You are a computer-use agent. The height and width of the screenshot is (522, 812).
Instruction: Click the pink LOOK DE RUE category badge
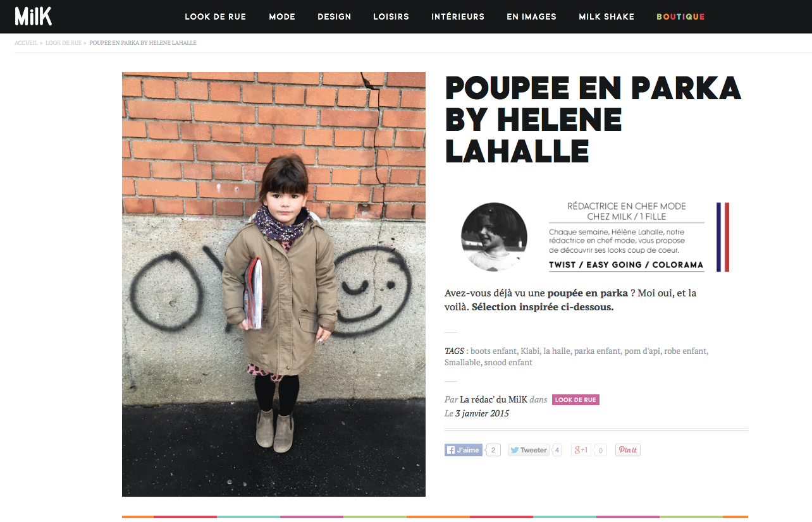pyautogui.click(x=575, y=399)
